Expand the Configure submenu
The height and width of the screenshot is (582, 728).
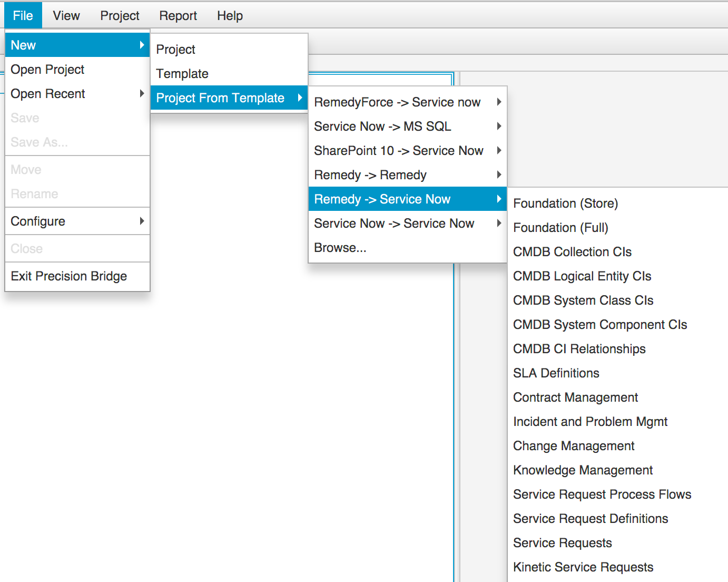coord(77,221)
